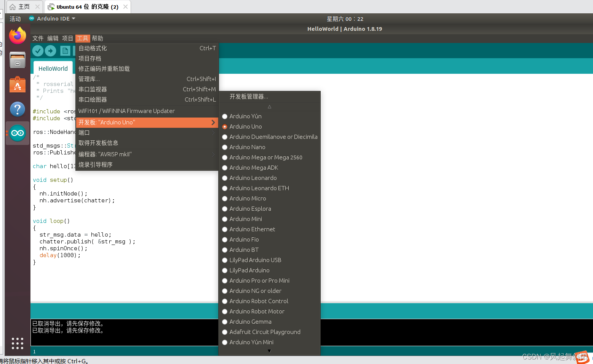Select Arduino Yún Mini board

pos(270,342)
